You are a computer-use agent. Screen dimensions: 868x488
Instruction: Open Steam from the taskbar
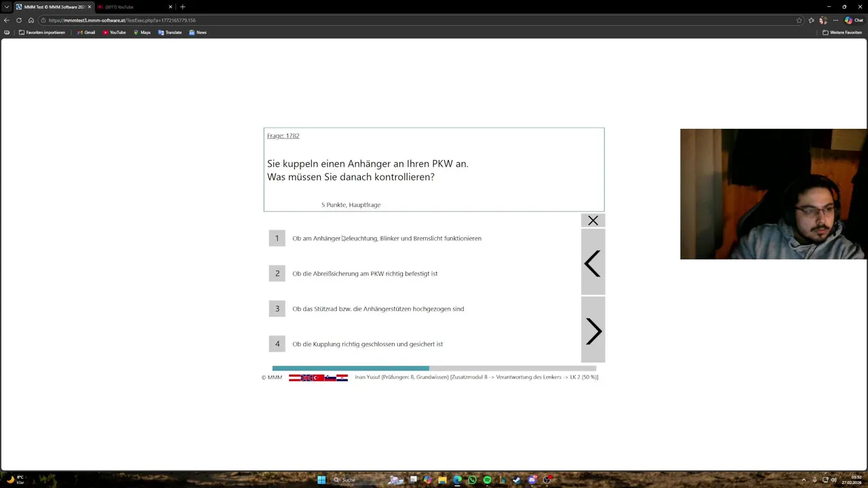point(517,480)
